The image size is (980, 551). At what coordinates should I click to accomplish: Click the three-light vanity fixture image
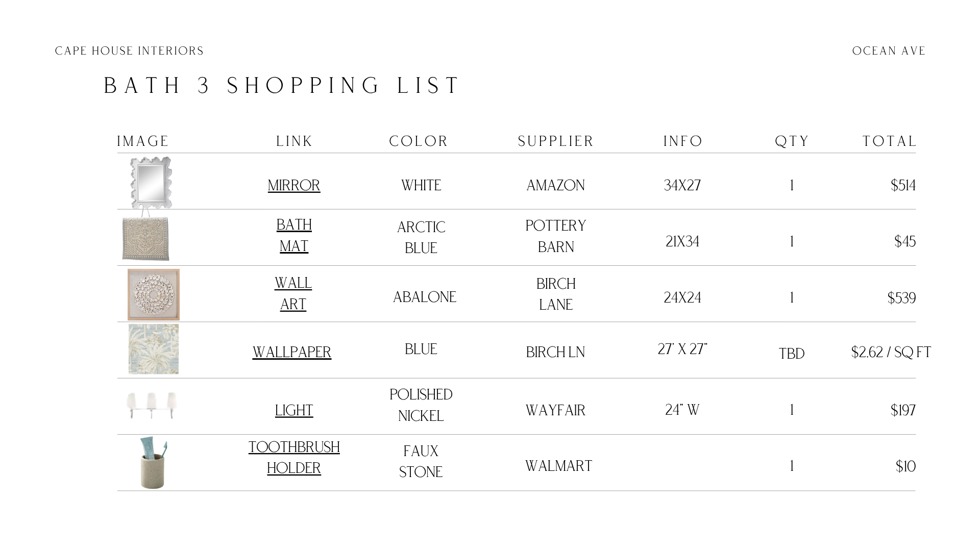(152, 405)
